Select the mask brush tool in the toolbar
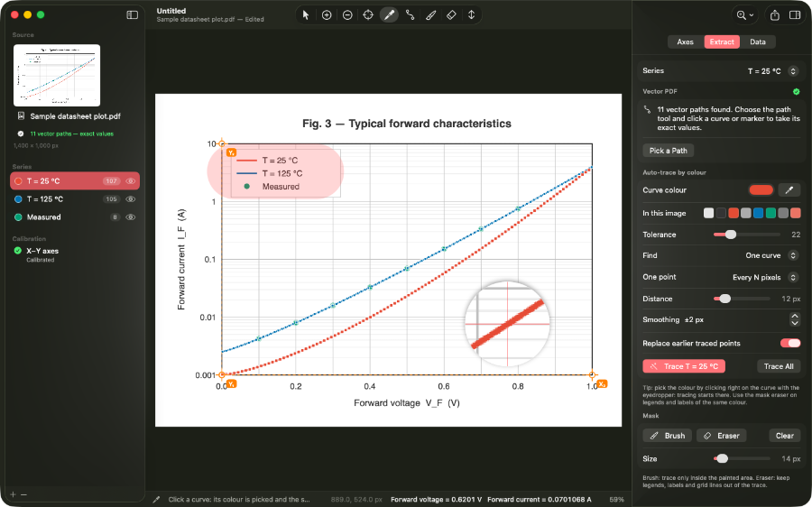 point(430,15)
